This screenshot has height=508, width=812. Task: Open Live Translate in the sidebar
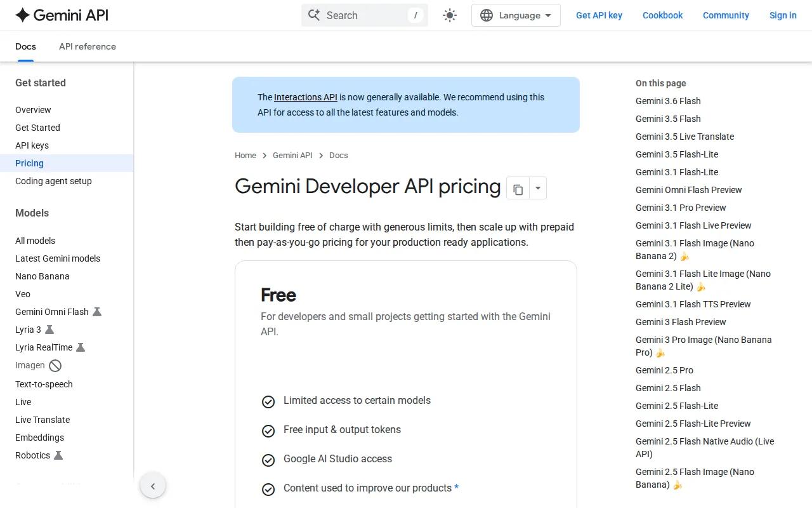pyautogui.click(x=43, y=420)
